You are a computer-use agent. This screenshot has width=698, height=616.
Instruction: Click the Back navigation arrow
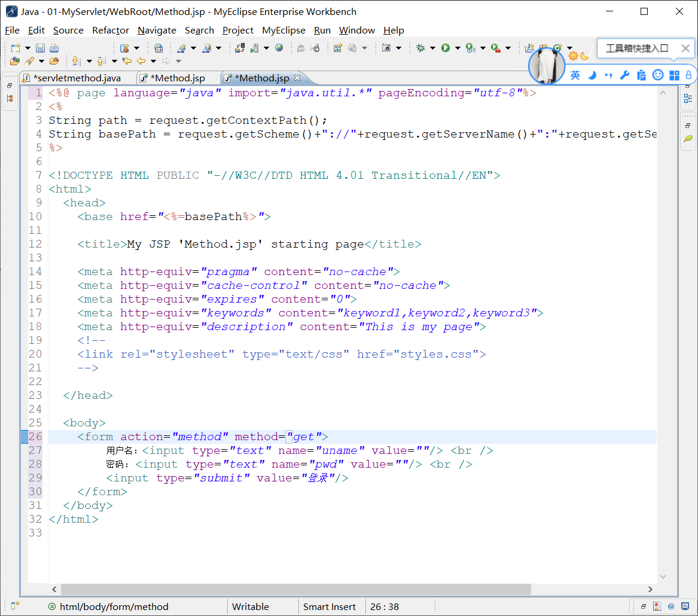pyautogui.click(x=142, y=61)
